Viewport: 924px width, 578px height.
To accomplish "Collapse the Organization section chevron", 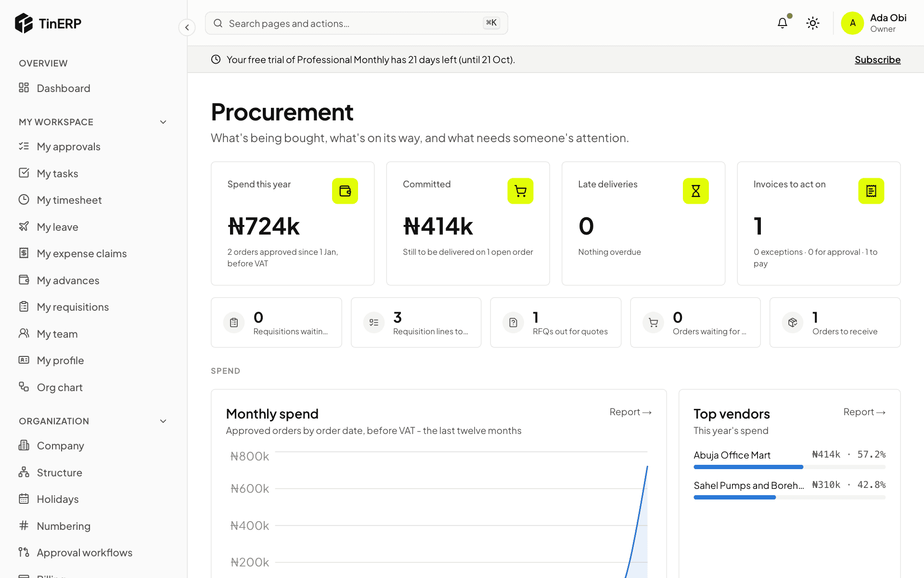I will 163,421.
